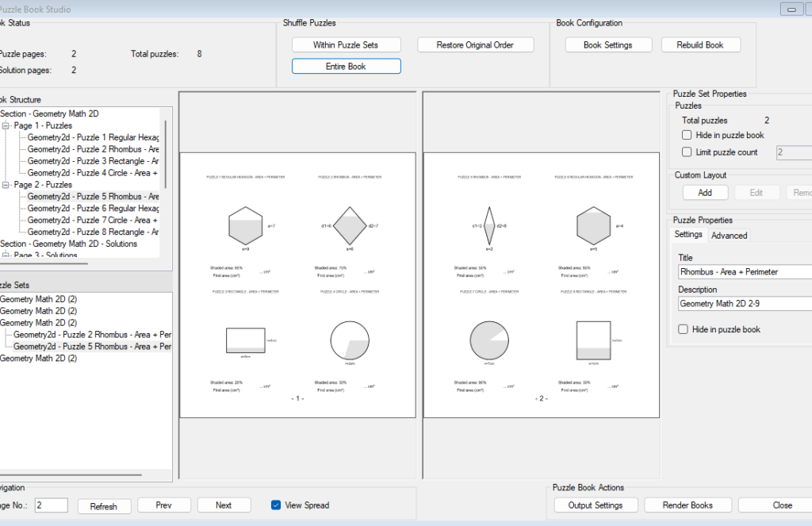This screenshot has width=812, height=526.
Task: Open Book Settings
Action: coord(608,45)
